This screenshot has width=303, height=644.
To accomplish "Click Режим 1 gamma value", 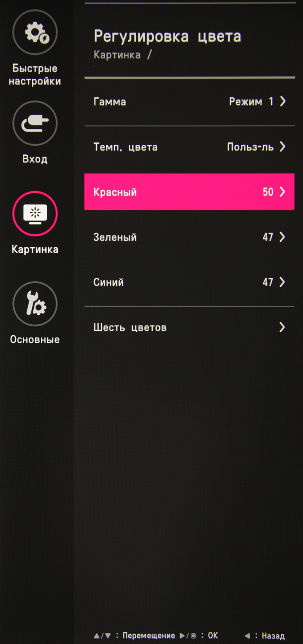I will pos(251,102).
